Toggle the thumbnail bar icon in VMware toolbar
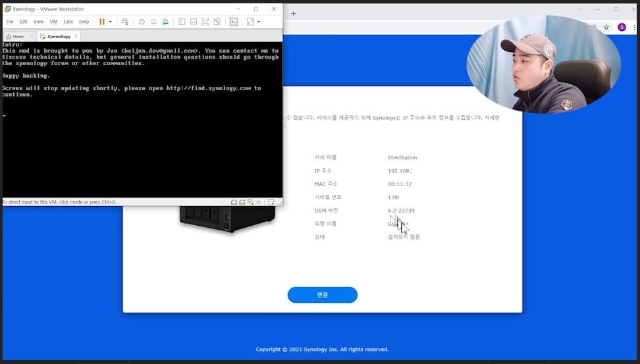Image resolution: width=640 pixels, height=364 pixels. click(x=194, y=22)
